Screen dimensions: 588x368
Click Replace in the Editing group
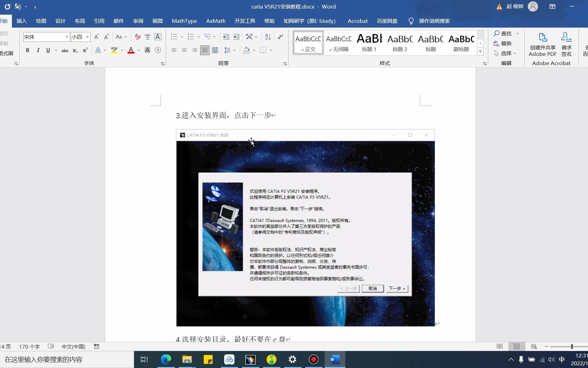tap(503, 43)
